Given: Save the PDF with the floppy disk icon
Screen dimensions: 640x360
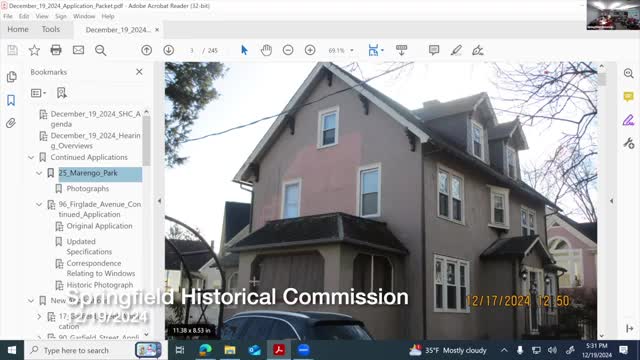Looking at the screenshot, I should (12, 50).
